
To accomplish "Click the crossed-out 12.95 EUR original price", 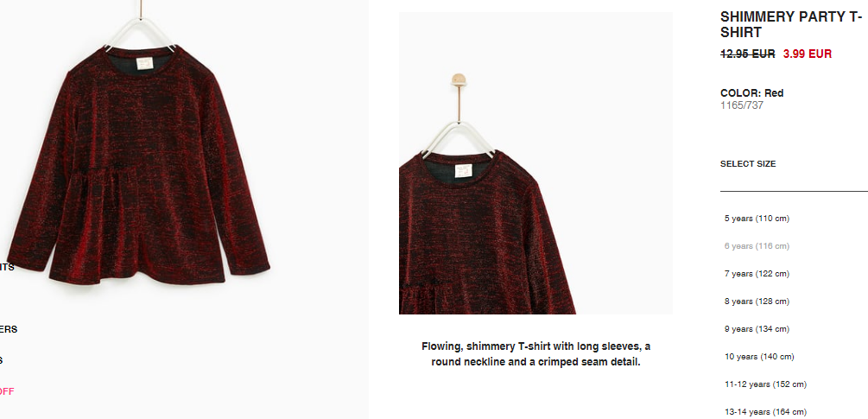I will (747, 54).
